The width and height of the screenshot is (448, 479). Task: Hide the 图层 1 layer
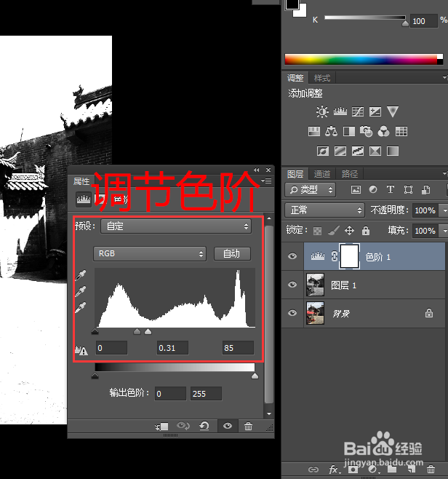point(292,285)
